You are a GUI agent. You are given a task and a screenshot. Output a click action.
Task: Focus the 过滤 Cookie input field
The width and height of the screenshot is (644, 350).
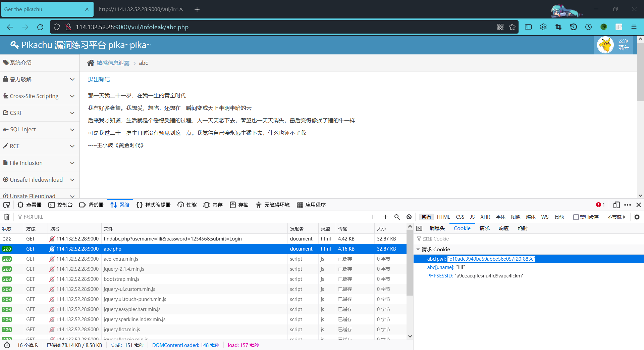529,239
